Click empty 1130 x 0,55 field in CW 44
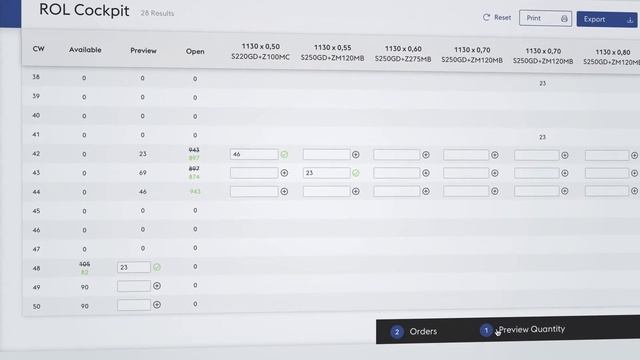The image size is (640, 360). pyautogui.click(x=326, y=191)
